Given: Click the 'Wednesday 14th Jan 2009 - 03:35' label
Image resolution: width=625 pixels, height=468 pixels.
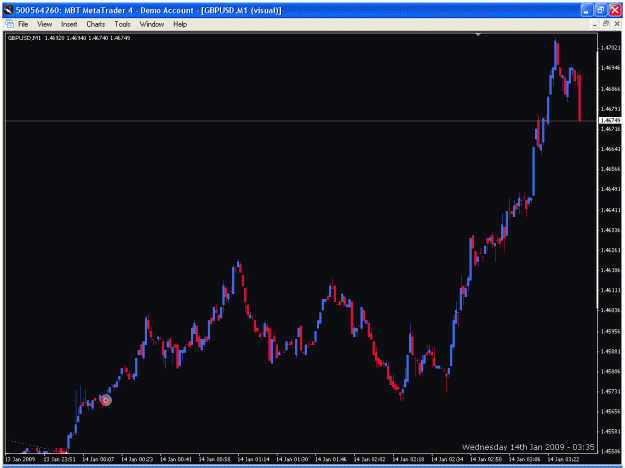Looking at the screenshot, I should pyautogui.click(x=528, y=447).
